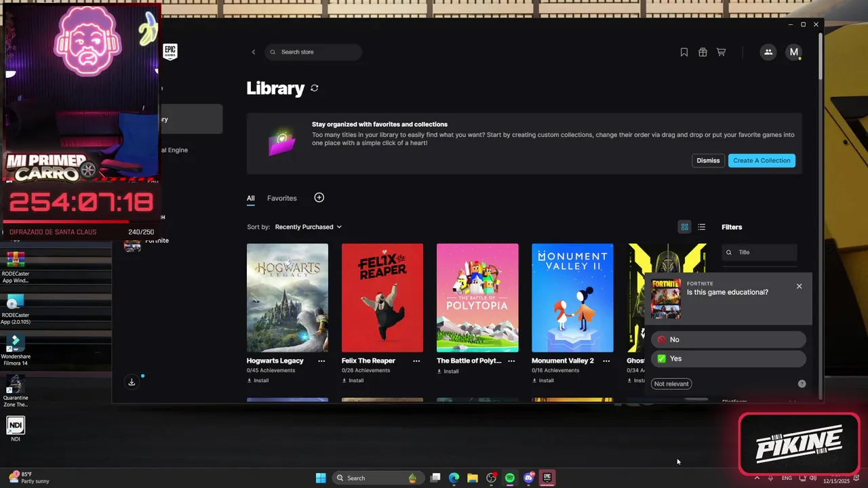Open the Sort by Recently Purchased dropdown
The width and height of the screenshot is (868, 488).
(309, 227)
